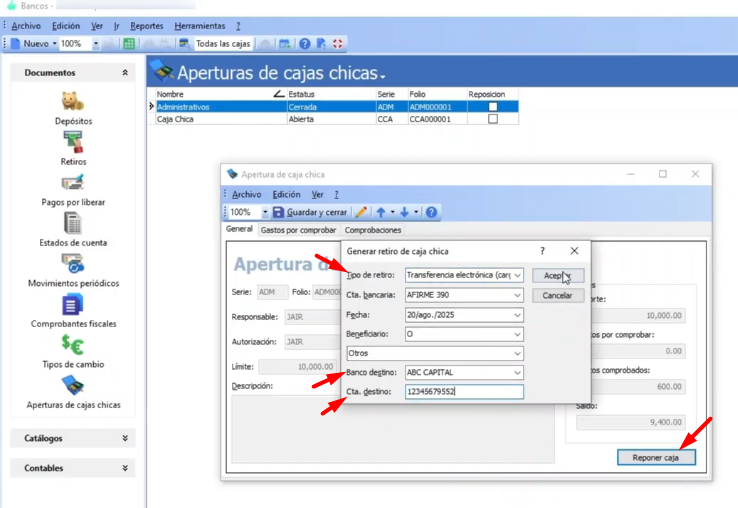
Task: Click the blue help icon in main toolbar
Action: 304,44
